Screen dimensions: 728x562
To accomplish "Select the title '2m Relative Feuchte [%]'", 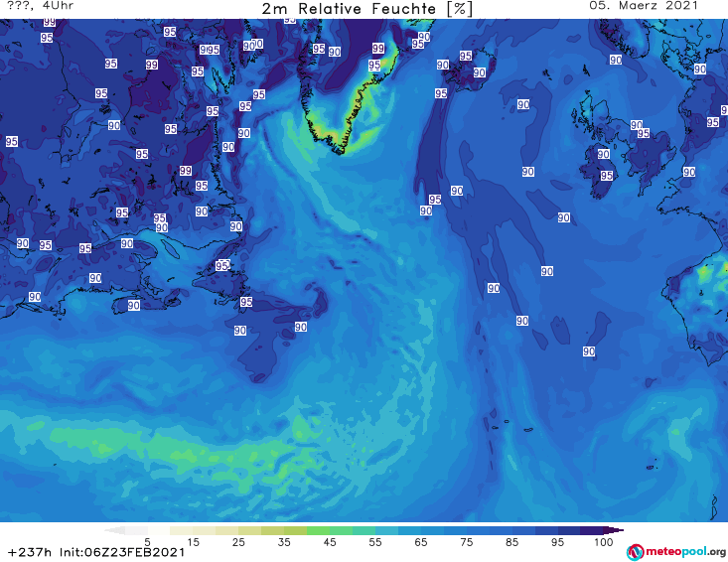I will (x=367, y=9).
